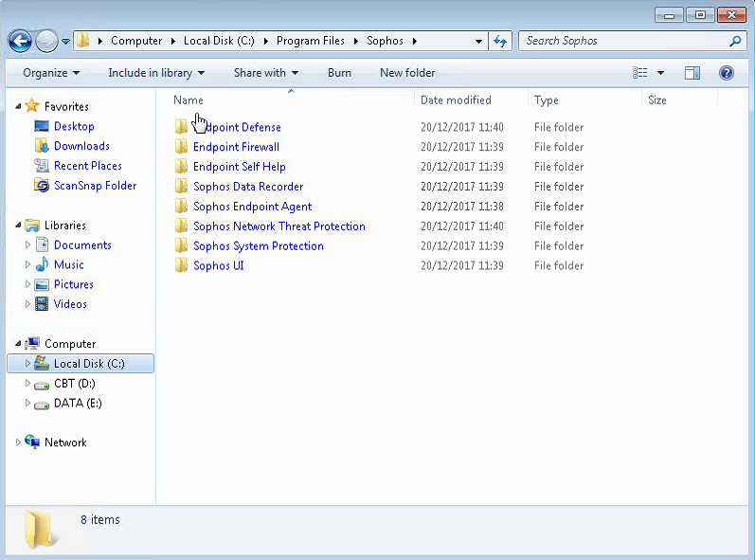Image resolution: width=755 pixels, height=560 pixels.
Task: Select DATA (E:) drive in tree
Action: 78,404
